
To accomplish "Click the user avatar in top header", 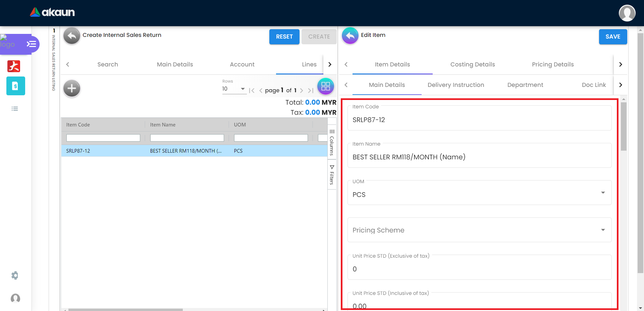I will pyautogui.click(x=627, y=13).
